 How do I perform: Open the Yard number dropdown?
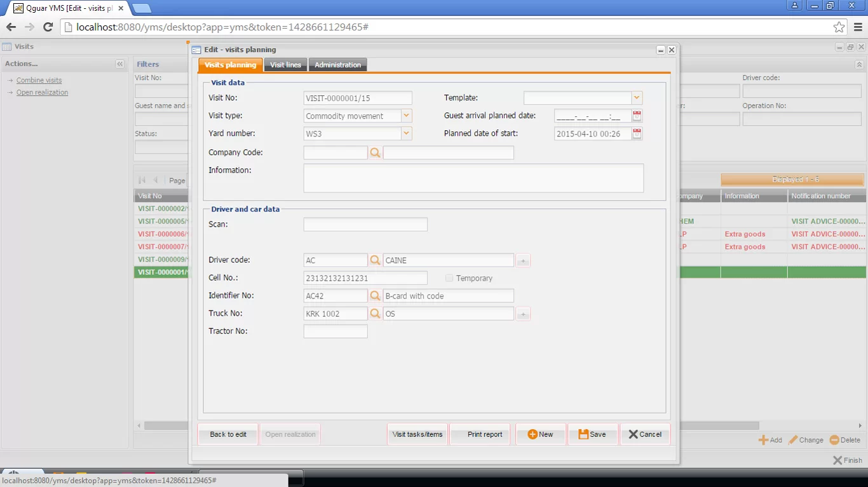407,133
